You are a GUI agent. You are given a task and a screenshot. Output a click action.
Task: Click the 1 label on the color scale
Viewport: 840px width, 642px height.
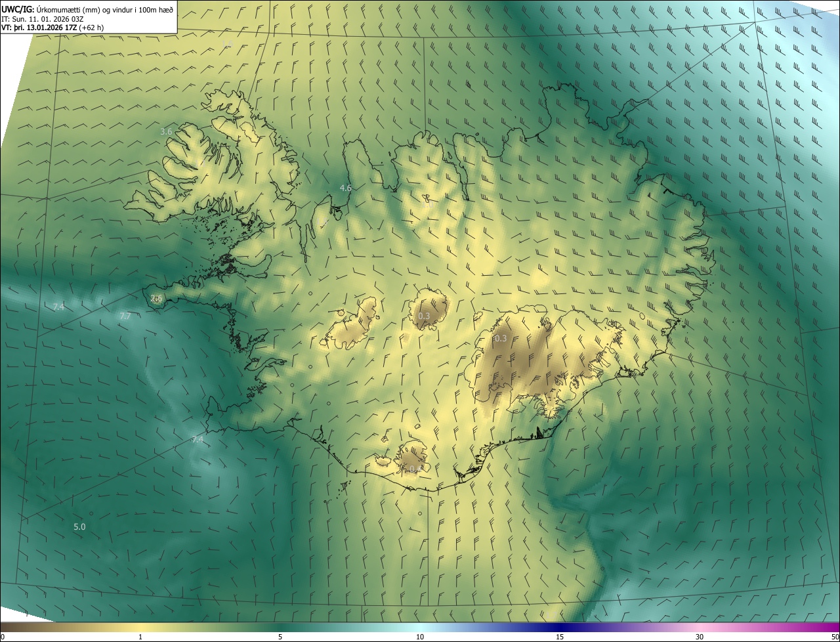pos(140,637)
